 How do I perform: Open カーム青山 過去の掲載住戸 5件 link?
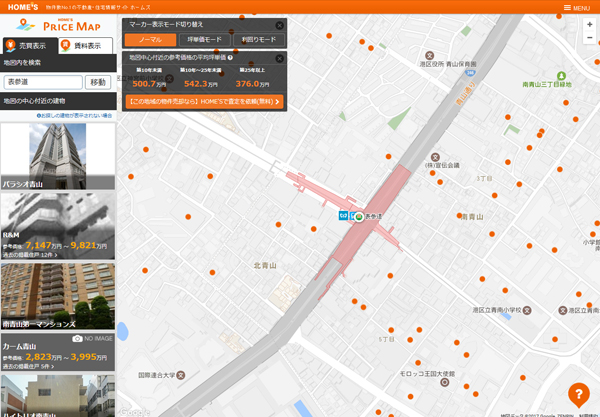(x=28, y=367)
